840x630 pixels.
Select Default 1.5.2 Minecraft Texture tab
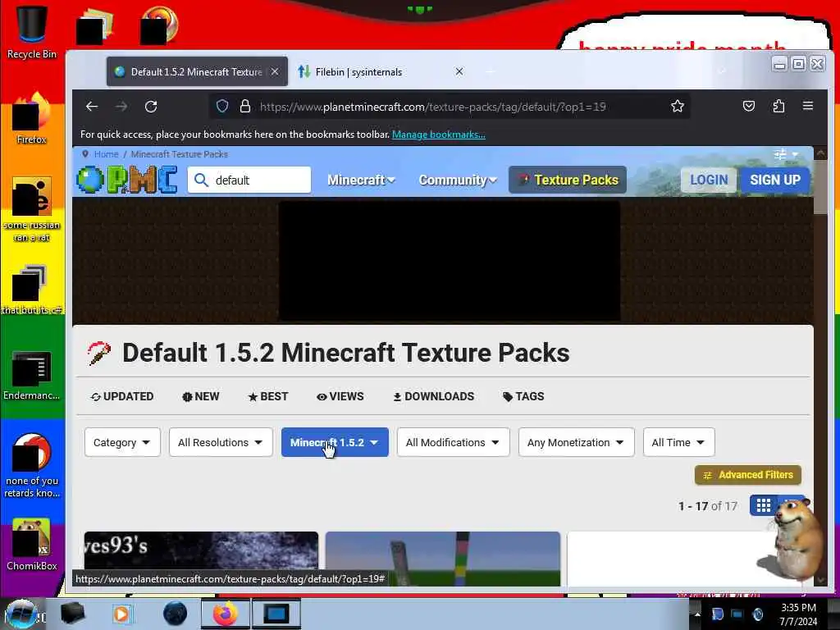click(197, 71)
